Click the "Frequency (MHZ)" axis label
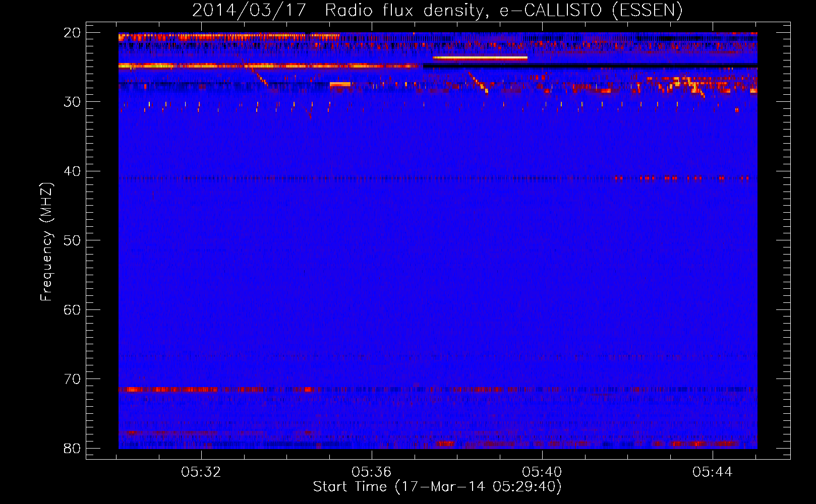The height and width of the screenshot is (504, 816). tap(46, 241)
